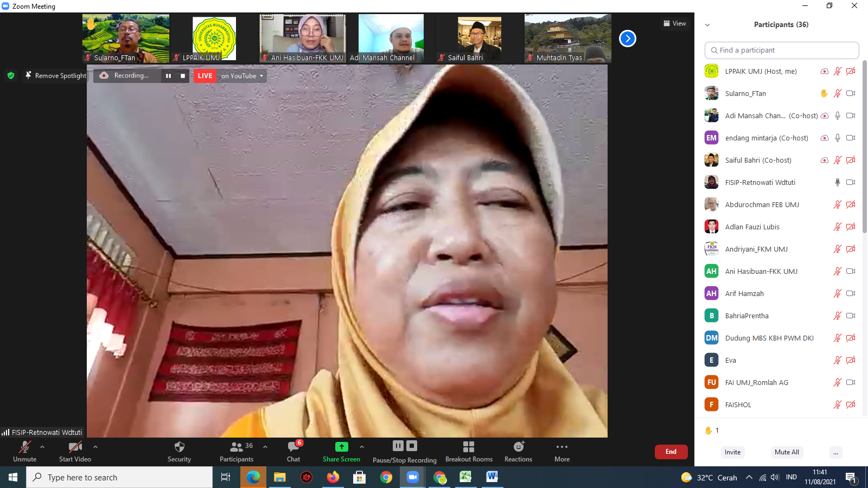Click the Start Video camera icon
Image resolution: width=868 pixels, height=488 pixels.
pyautogui.click(x=75, y=447)
